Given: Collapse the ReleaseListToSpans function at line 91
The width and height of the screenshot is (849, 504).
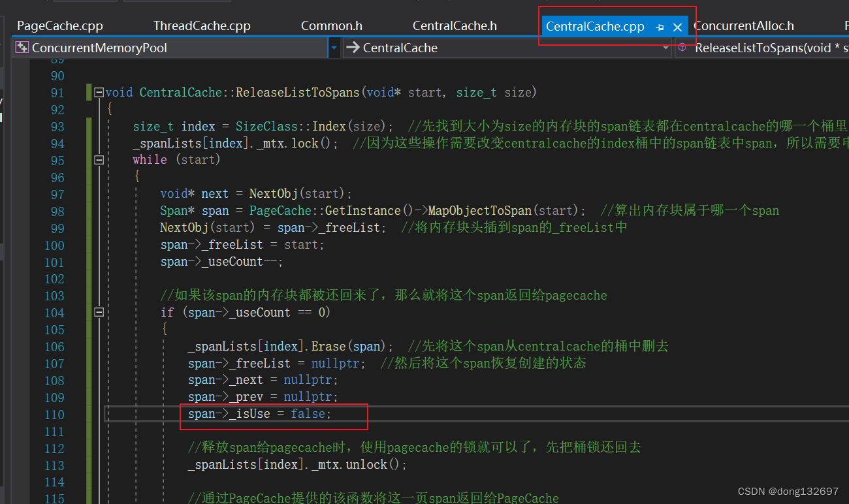Looking at the screenshot, I should [99, 93].
